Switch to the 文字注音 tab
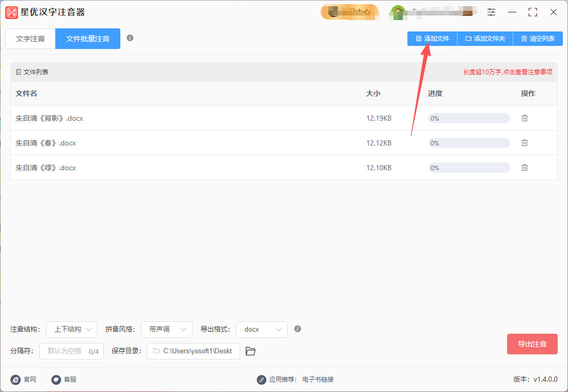 (30, 38)
